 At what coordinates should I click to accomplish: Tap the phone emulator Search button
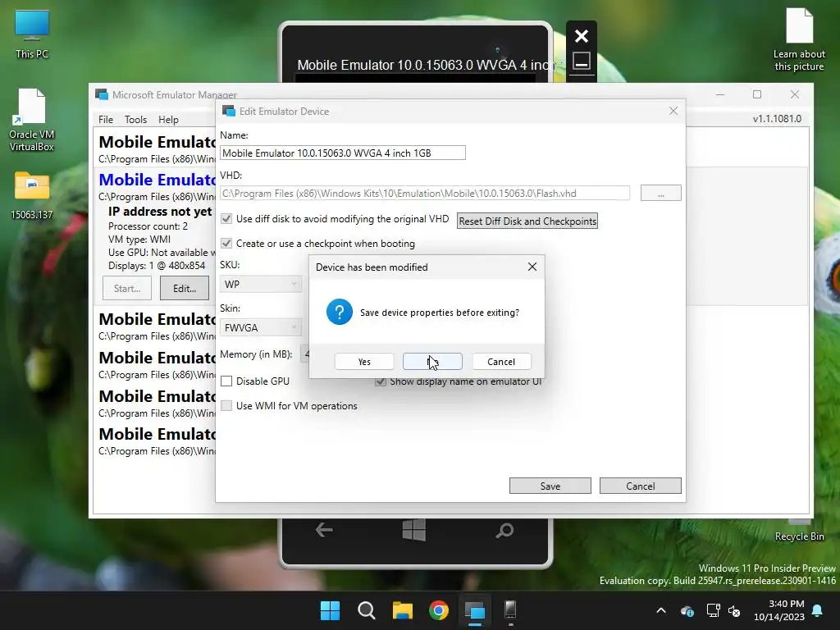coord(504,531)
